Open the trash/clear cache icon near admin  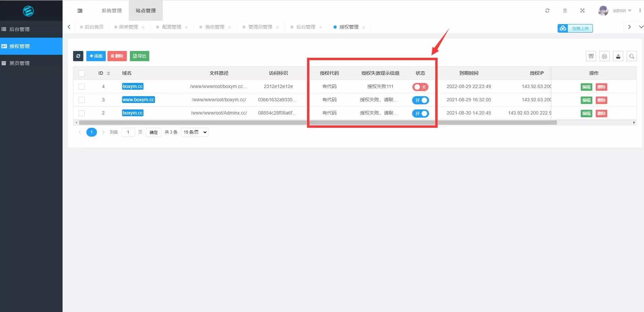(x=565, y=11)
